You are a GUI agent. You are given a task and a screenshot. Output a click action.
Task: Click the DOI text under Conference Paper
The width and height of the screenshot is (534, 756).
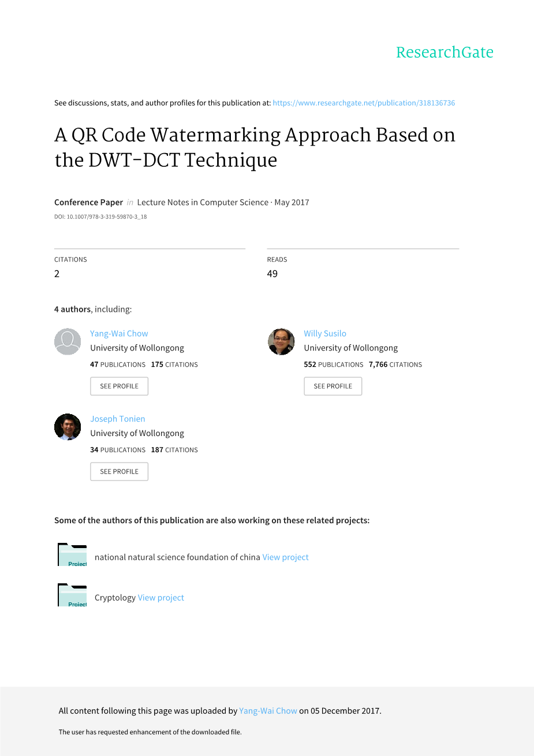(x=100, y=217)
